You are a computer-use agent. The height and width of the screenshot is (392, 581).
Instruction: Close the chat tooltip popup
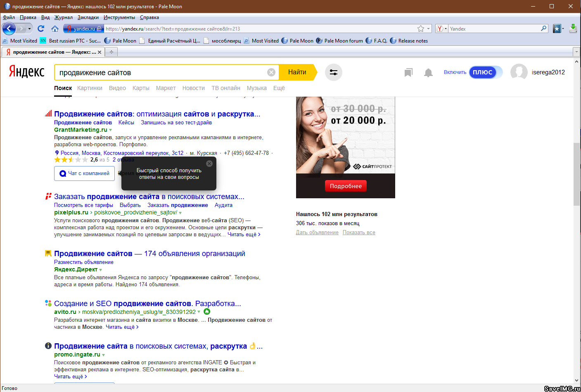coord(209,164)
